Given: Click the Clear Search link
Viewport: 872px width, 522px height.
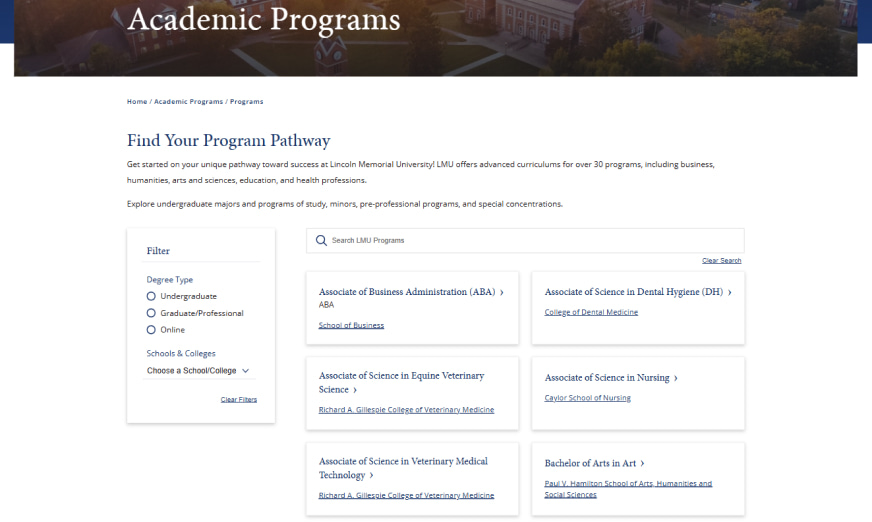Looking at the screenshot, I should click(721, 261).
